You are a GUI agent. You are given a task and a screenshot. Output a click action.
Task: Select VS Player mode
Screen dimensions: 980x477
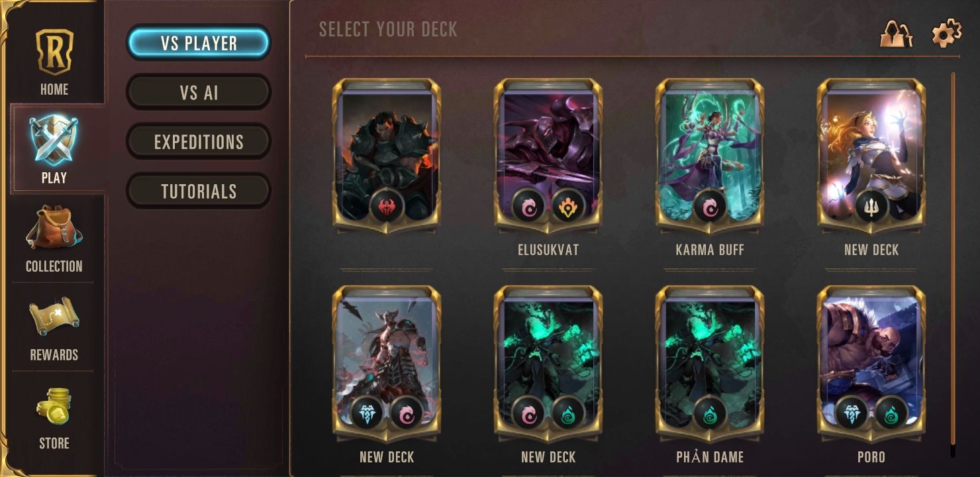199,43
